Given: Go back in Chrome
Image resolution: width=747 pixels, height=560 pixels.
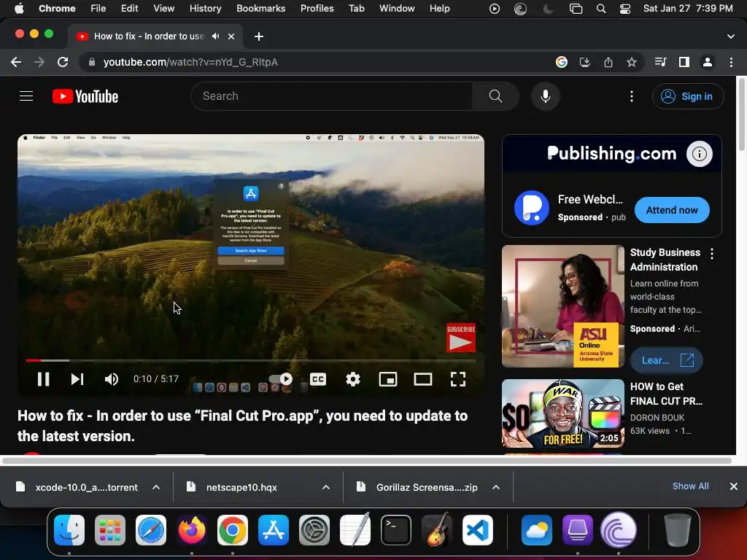Looking at the screenshot, I should [16, 62].
